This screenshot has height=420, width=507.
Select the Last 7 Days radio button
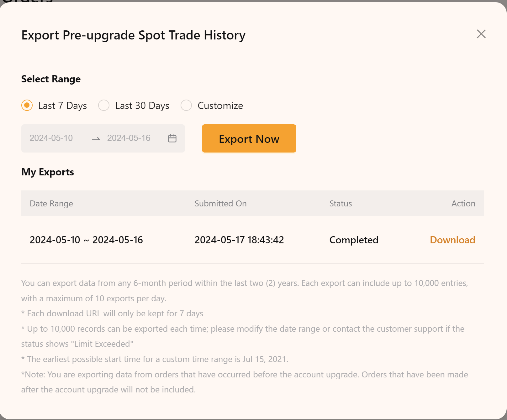27,106
